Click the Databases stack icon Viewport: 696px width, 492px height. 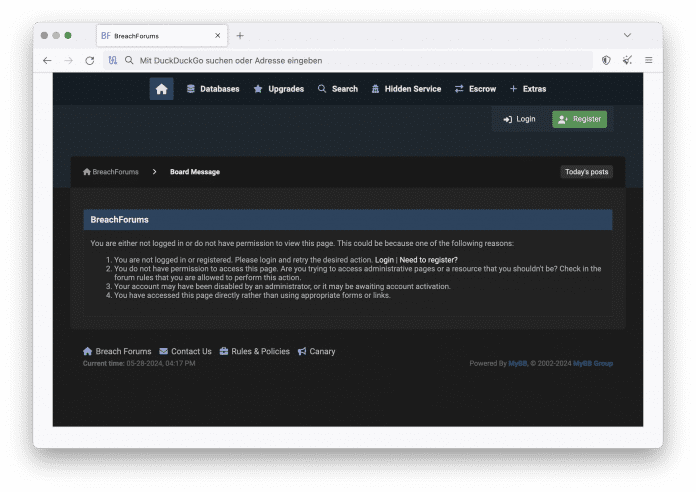pyautogui.click(x=190, y=89)
